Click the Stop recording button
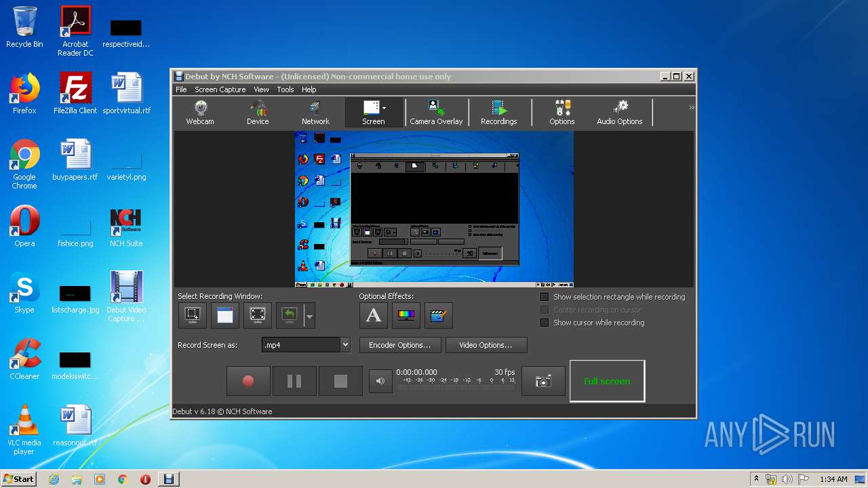 point(340,382)
